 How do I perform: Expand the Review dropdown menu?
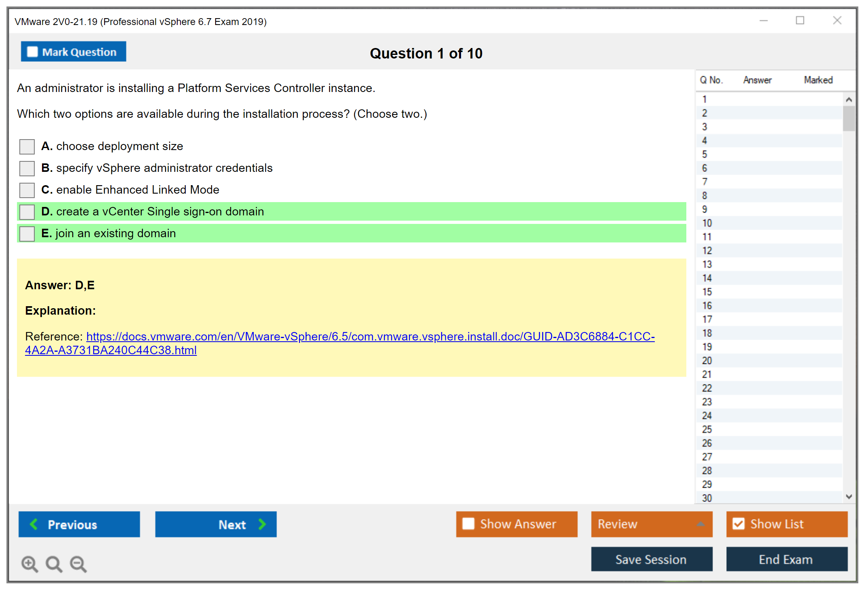pyautogui.click(x=701, y=524)
